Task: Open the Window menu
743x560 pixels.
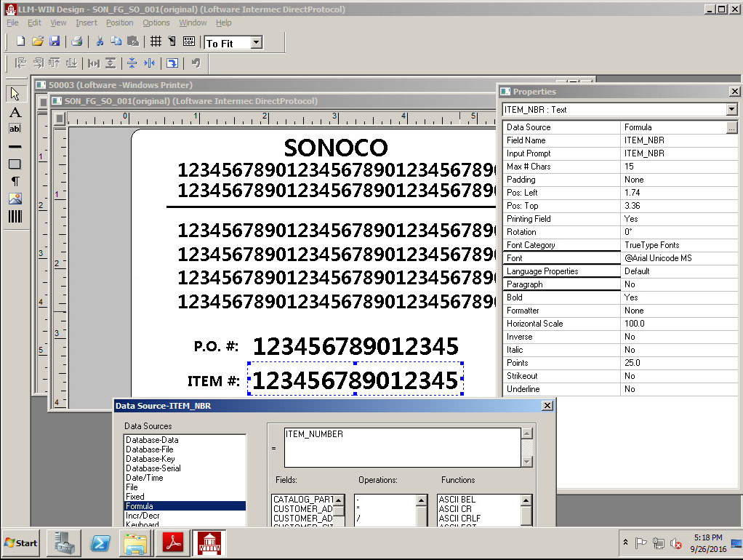Action: pos(193,23)
